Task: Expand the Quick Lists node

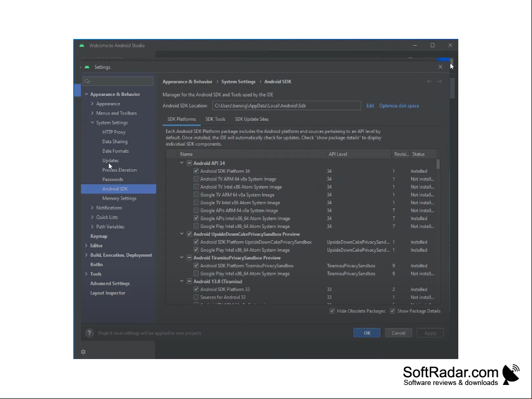Action: [92, 217]
